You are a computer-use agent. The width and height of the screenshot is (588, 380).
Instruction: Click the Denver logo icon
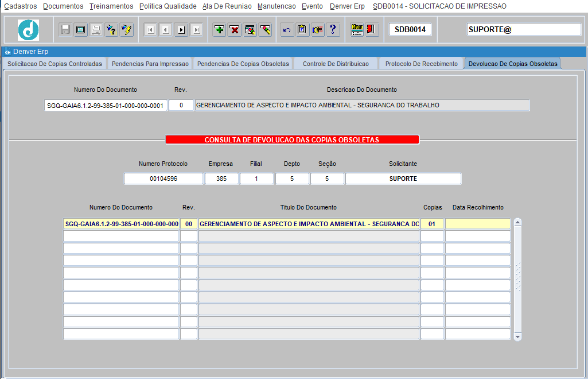tap(29, 30)
